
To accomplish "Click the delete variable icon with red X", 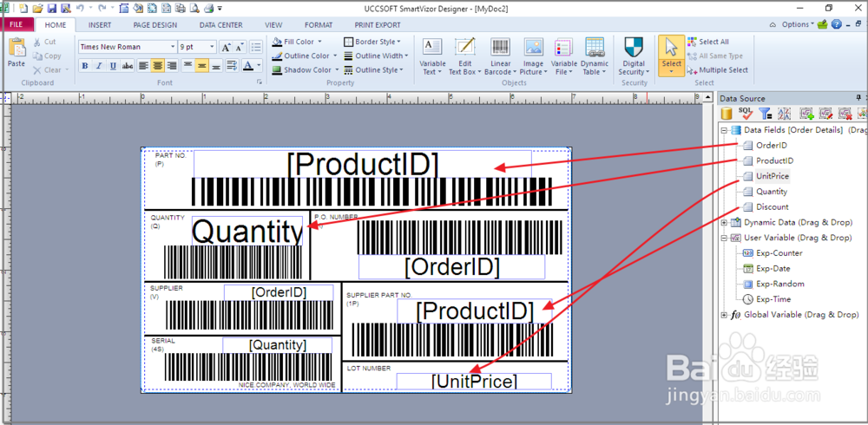I will tap(845, 114).
